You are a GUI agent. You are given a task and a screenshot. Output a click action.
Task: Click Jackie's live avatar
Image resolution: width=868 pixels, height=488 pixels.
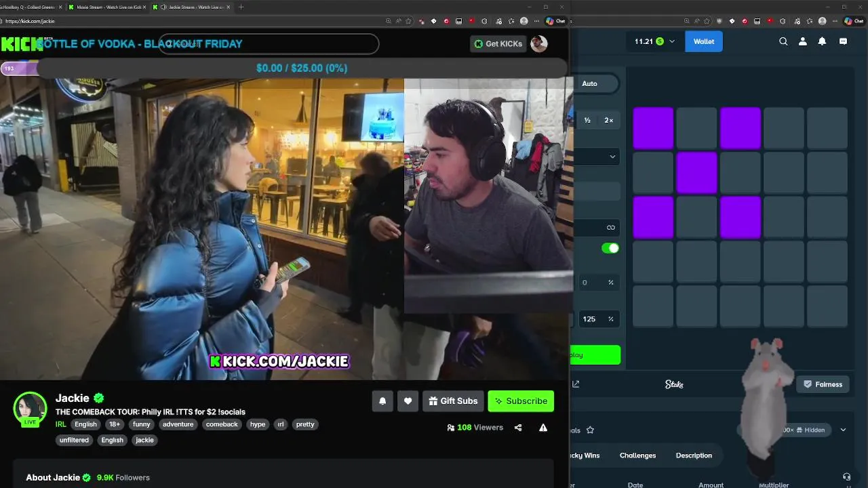click(30, 408)
